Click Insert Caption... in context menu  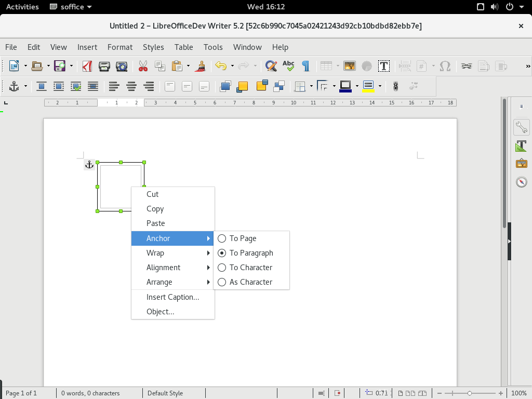(x=173, y=297)
